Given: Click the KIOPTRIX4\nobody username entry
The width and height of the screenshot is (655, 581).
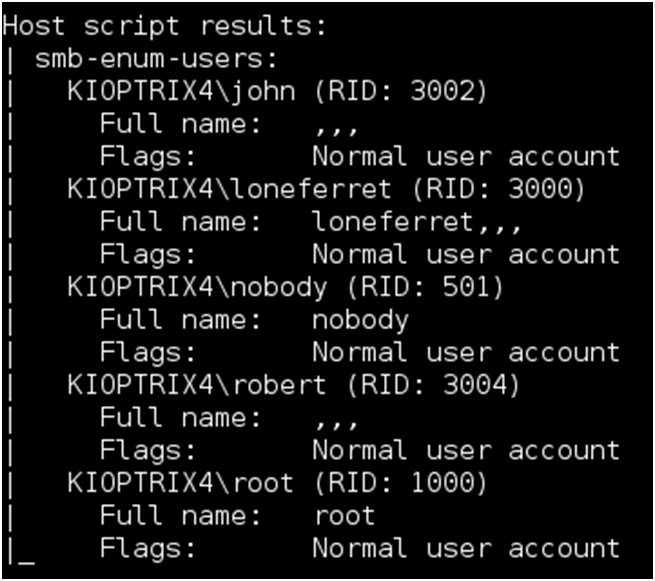Looking at the screenshot, I should [x=197, y=287].
